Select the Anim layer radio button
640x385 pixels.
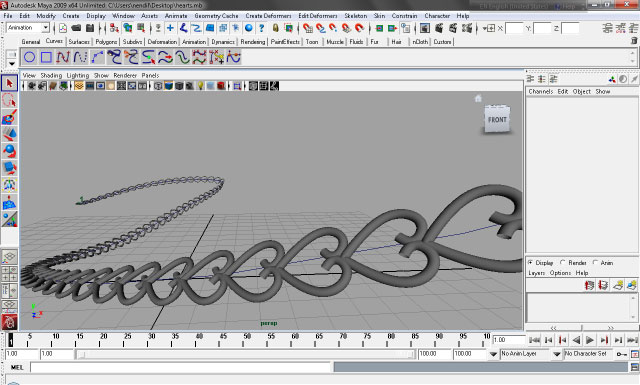point(595,263)
